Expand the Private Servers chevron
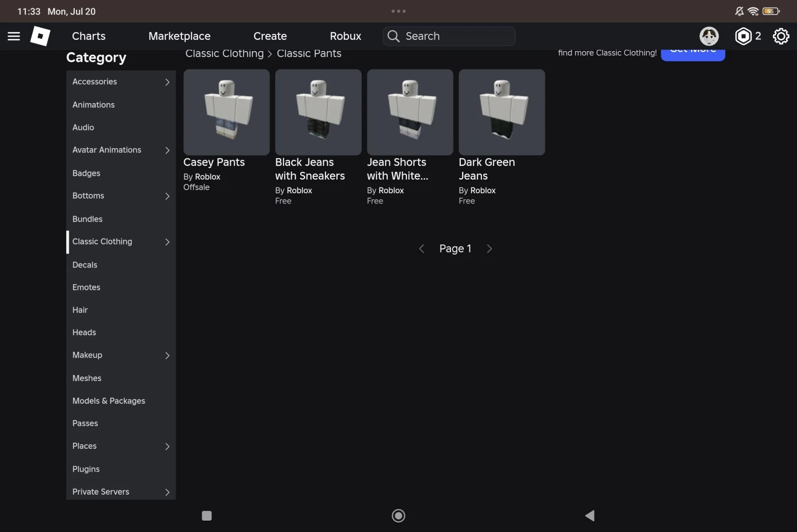The width and height of the screenshot is (797, 532). [x=167, y=492]
